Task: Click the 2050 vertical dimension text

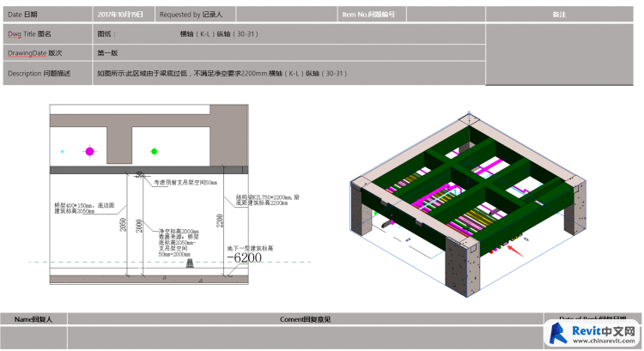Action: coord(123,225)
